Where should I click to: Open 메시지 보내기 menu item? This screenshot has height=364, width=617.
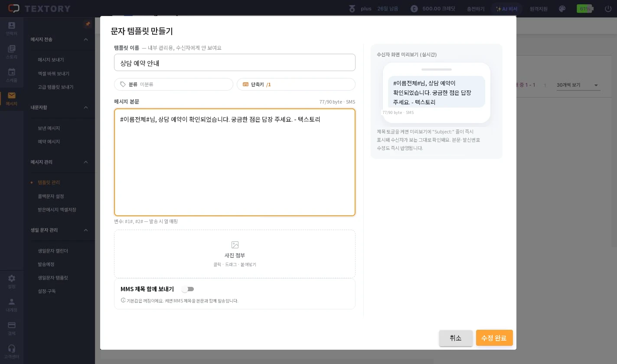coord(51,60)
